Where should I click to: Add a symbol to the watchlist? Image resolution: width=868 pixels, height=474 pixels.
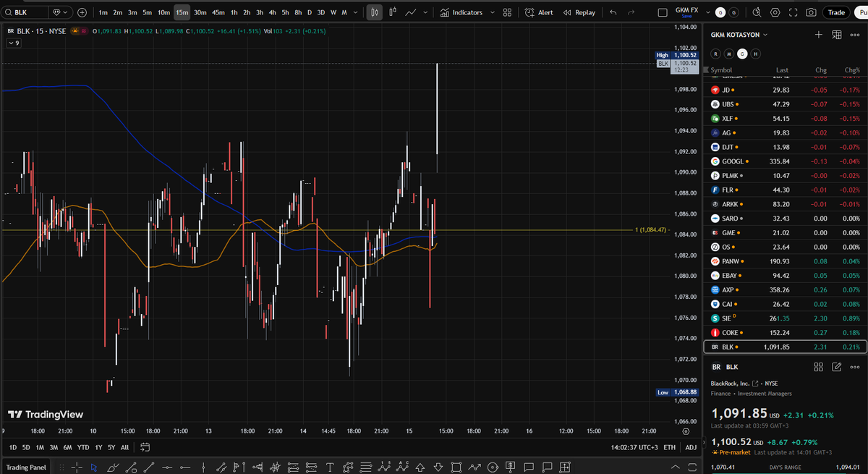818,34
